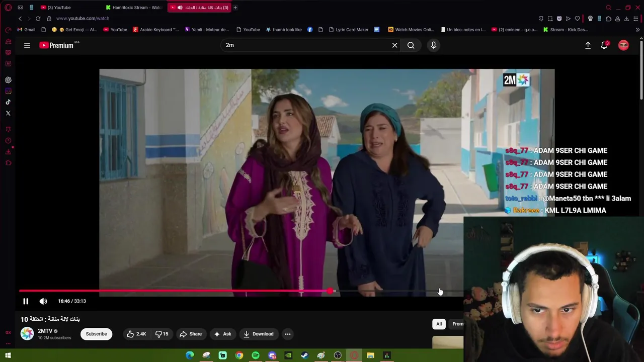Like the video with 2.4K likes
Viewport: 644px width, 362px height.
136,334
